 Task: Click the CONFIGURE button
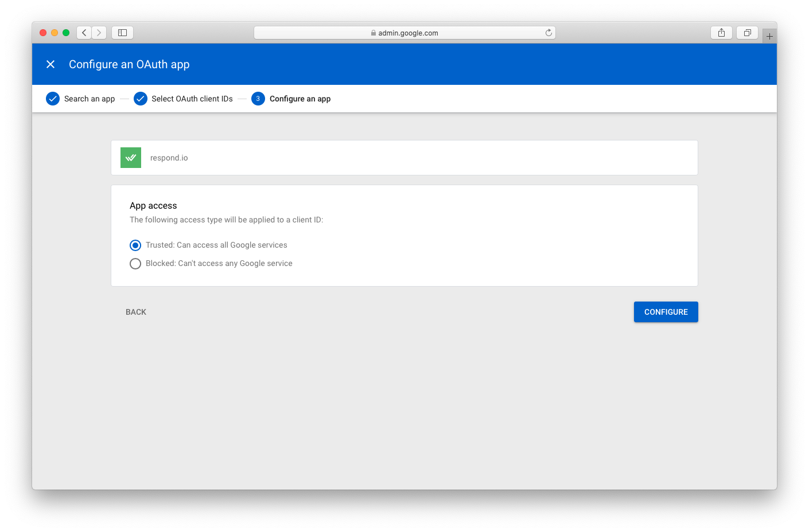tap(666, 312)
